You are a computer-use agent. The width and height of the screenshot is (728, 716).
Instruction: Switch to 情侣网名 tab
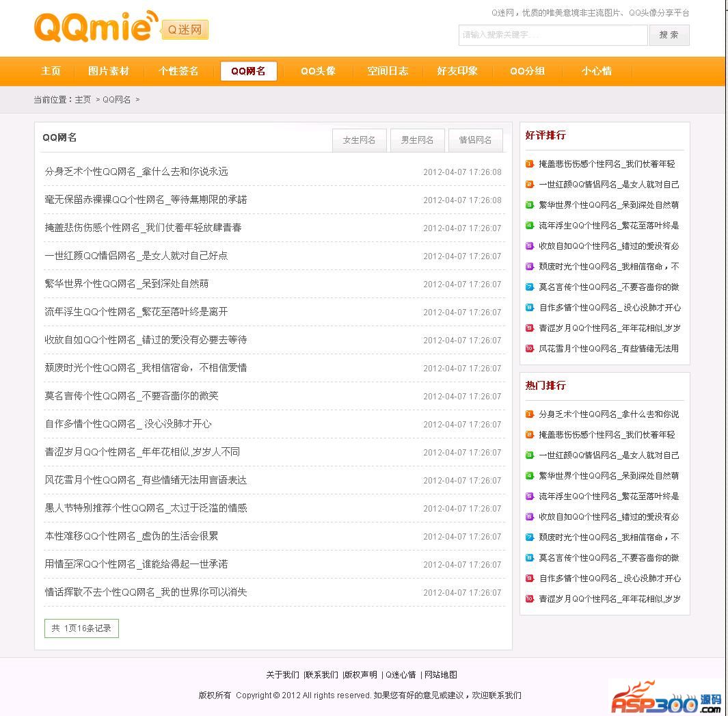(476, 140)
